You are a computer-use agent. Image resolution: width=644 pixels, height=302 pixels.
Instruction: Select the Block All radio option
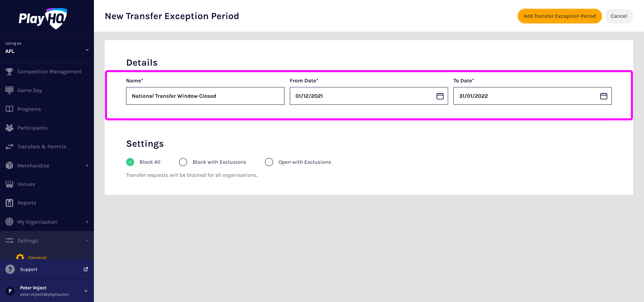pos(130,162)
